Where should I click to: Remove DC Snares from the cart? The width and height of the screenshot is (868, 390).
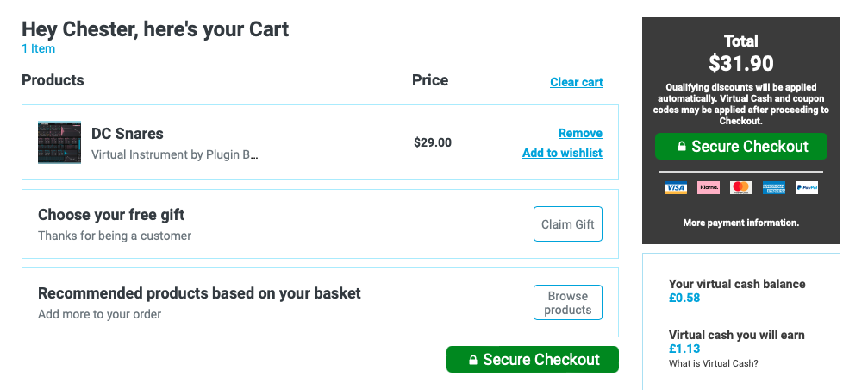coord(580,133)
